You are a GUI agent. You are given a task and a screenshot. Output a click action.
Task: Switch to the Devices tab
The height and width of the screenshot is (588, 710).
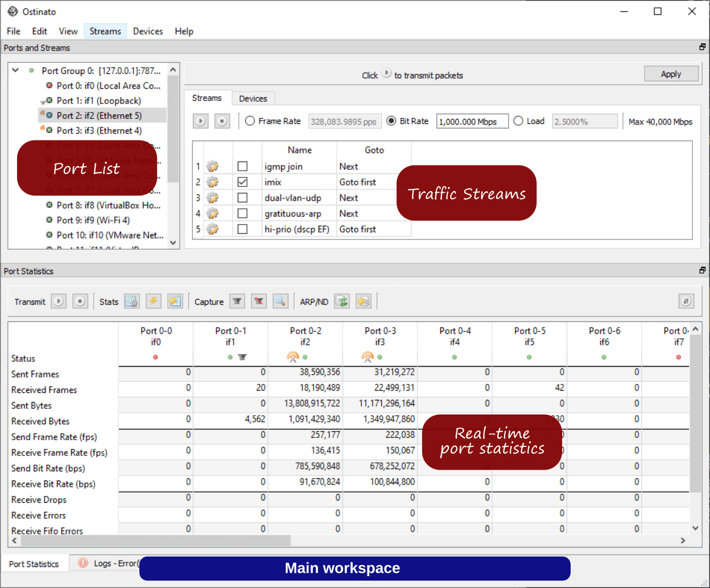253,99
